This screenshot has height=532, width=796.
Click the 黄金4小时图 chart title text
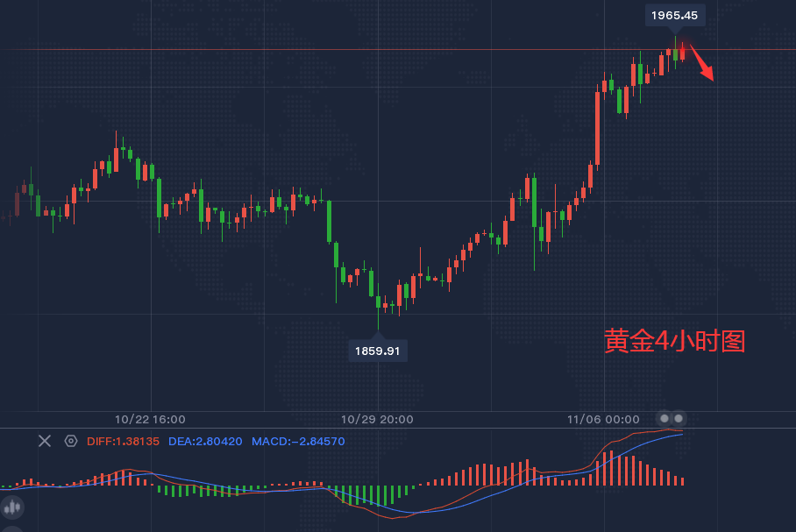[x=675, y=341]
